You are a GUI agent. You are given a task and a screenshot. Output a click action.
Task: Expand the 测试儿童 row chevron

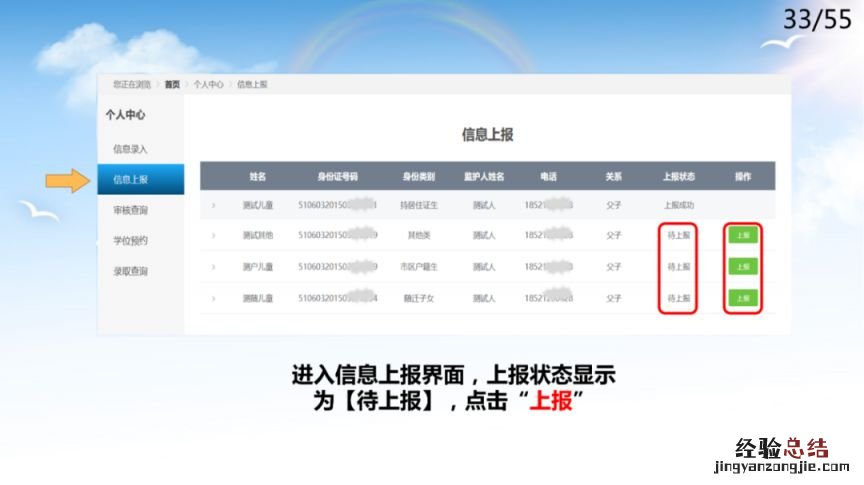point(214,205)
